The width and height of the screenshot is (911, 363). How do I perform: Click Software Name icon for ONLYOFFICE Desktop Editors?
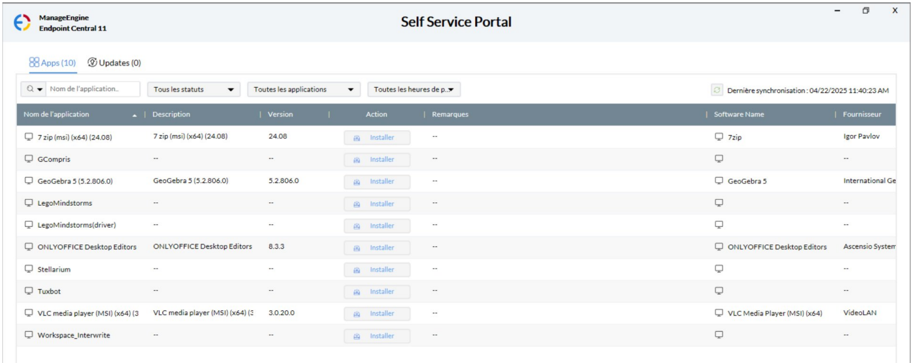pyautogui.click(x=719, y=247)
